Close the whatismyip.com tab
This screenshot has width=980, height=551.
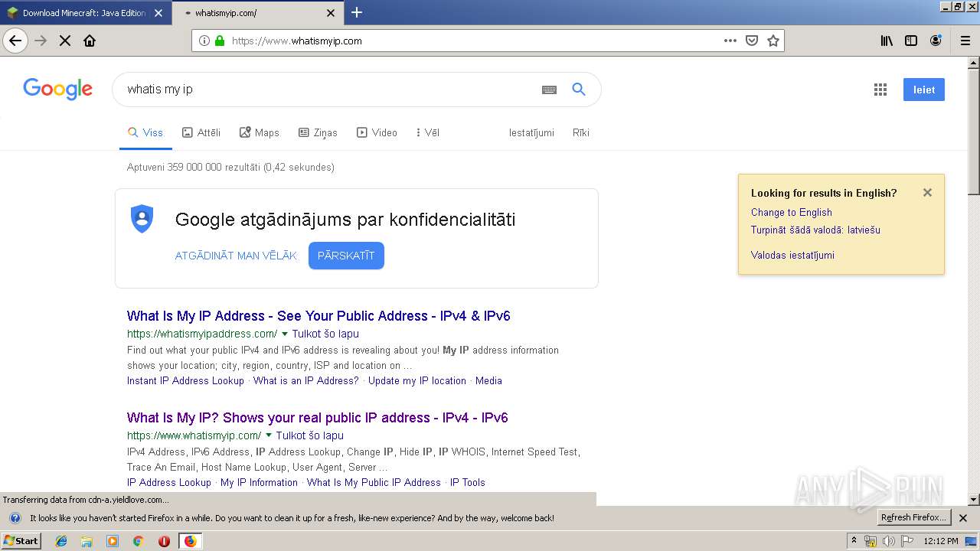click(331, 13)
